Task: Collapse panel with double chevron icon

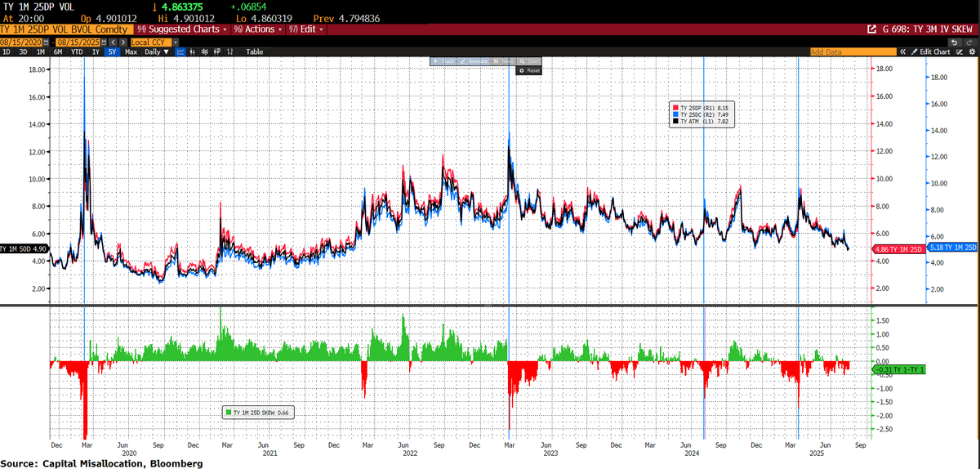Action: pos(902,51)
